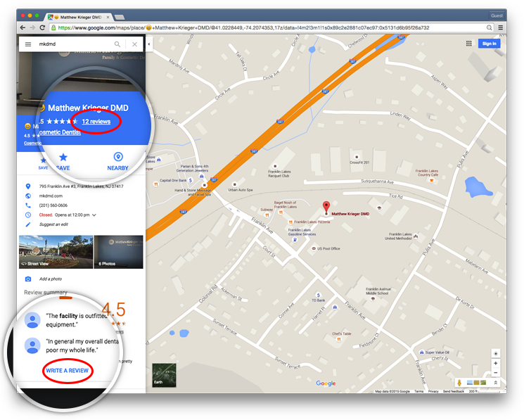Click the browser forward arrow
The width and height of the screenshot is (524, 420).
(x=32, y=27)
